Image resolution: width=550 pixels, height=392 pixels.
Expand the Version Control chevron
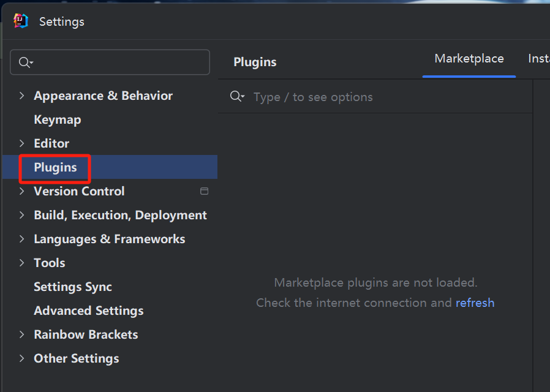point(22,191)
